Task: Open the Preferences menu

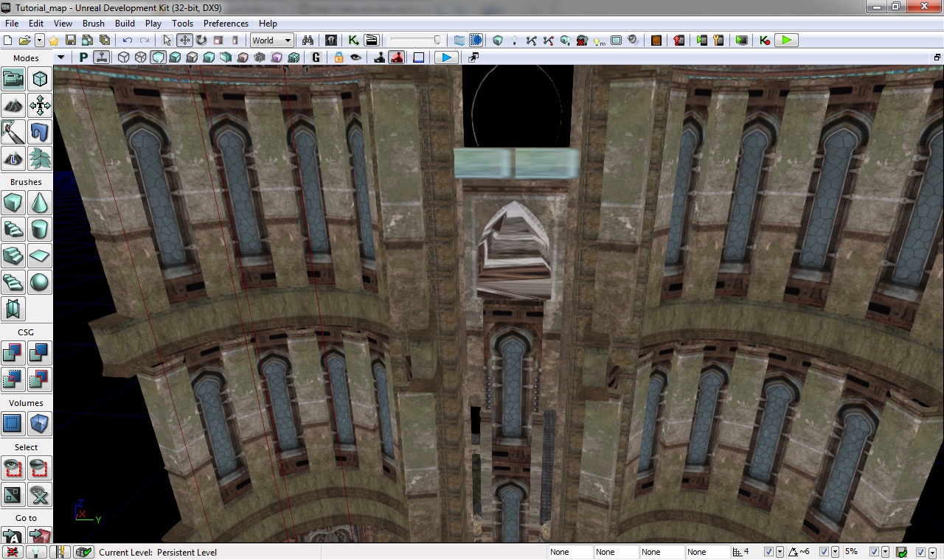Action: click(226, 24)
